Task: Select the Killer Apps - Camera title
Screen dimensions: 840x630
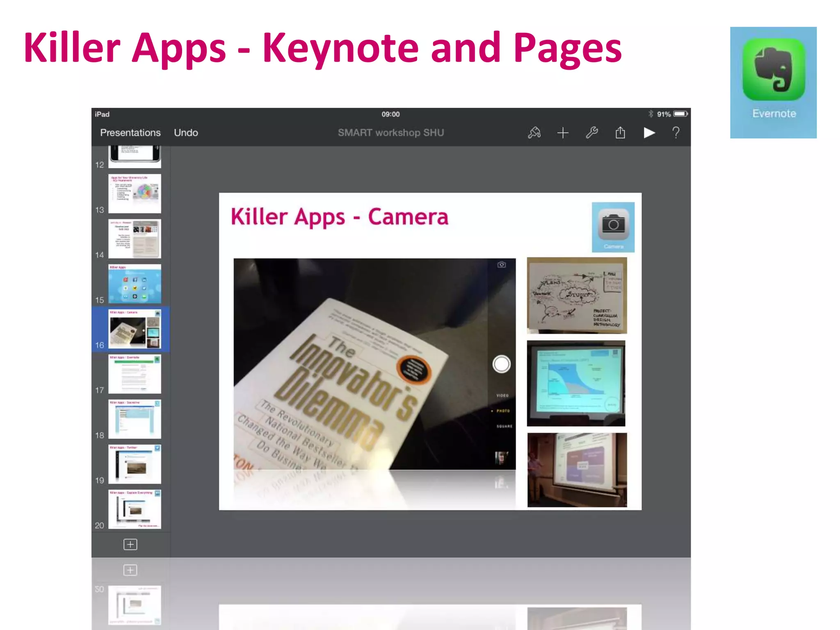Action: pyautogui.click(x=339, y=217)
